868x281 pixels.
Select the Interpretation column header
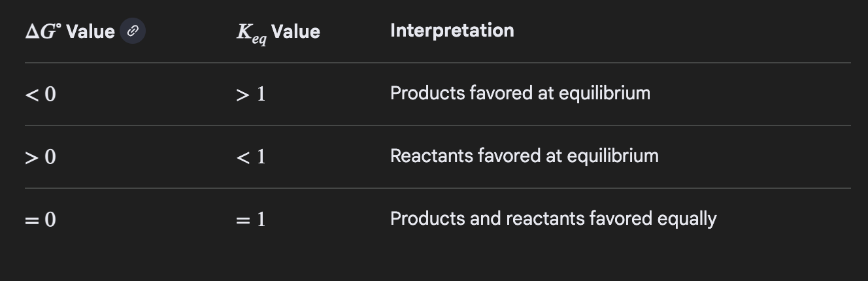(452, 30)
